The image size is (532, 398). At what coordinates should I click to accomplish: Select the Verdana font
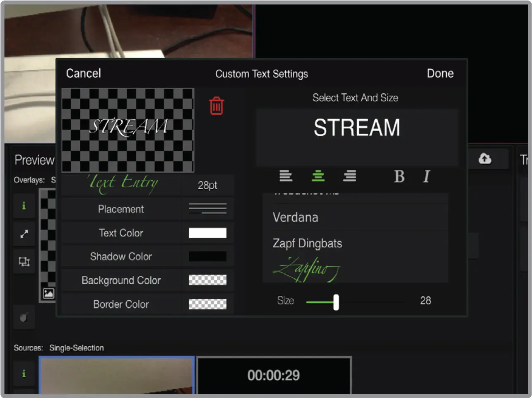click(295, 217)
